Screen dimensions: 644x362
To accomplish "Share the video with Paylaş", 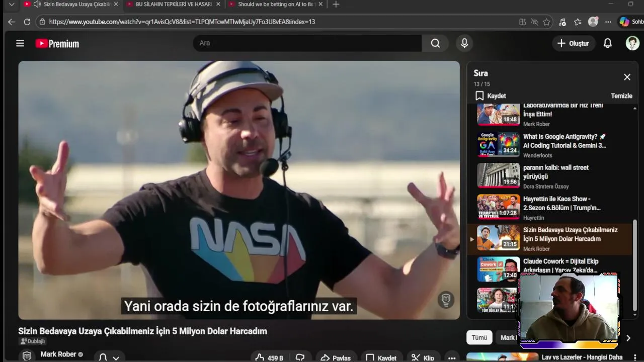I will tap(336, 357).
